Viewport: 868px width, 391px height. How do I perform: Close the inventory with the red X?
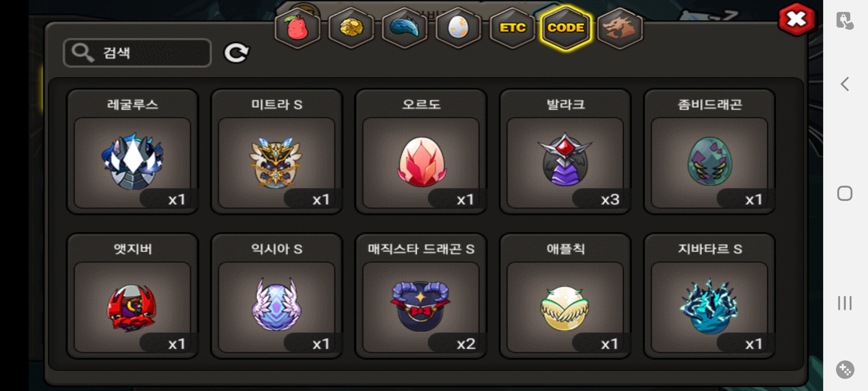[796, 20]
